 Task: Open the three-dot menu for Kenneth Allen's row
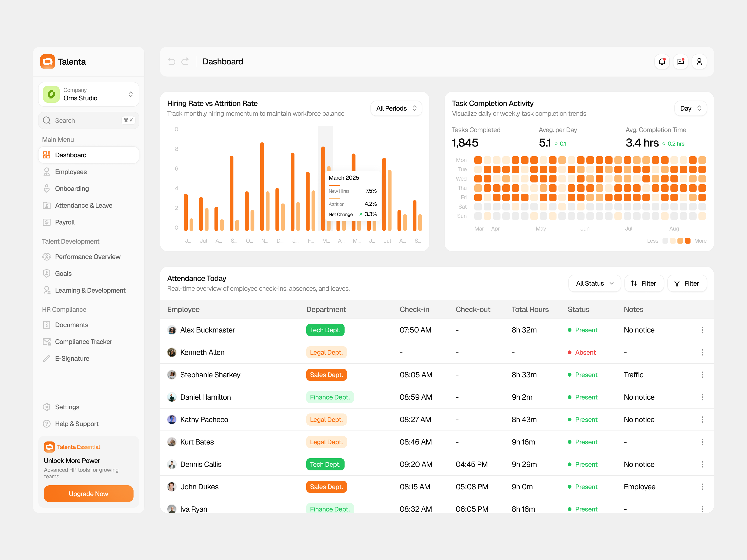703,352
